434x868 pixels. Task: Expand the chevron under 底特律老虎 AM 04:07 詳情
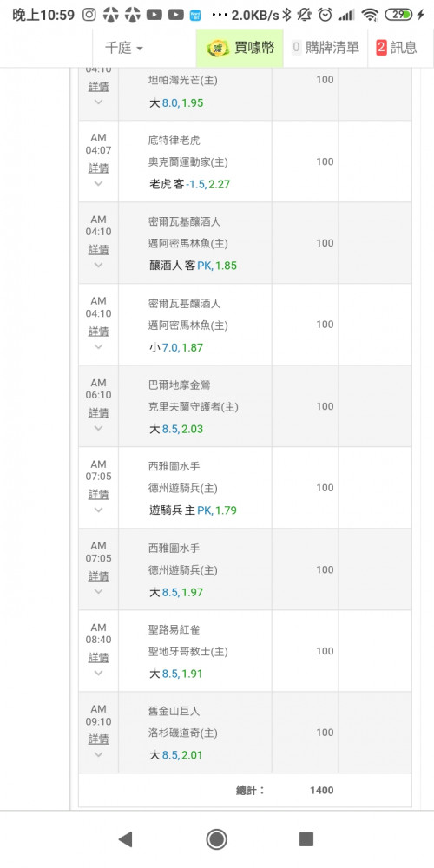[x=99, y=183]
